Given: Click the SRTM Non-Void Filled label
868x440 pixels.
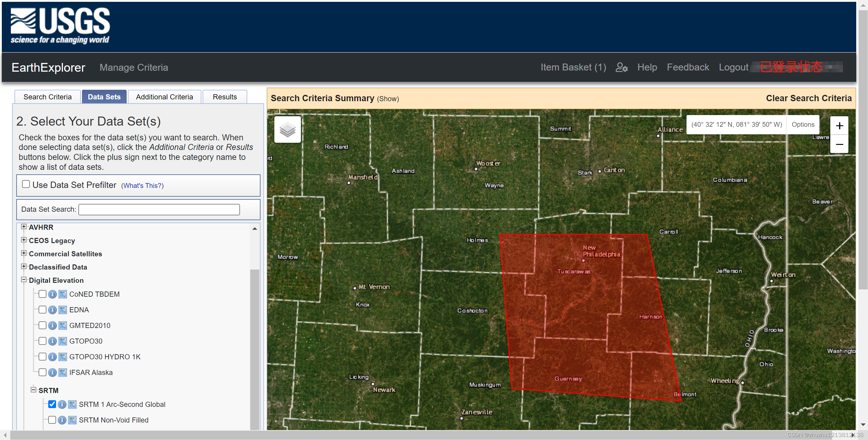Looking at the screenshot, I should pyautogui.click(x=114, y=420).
